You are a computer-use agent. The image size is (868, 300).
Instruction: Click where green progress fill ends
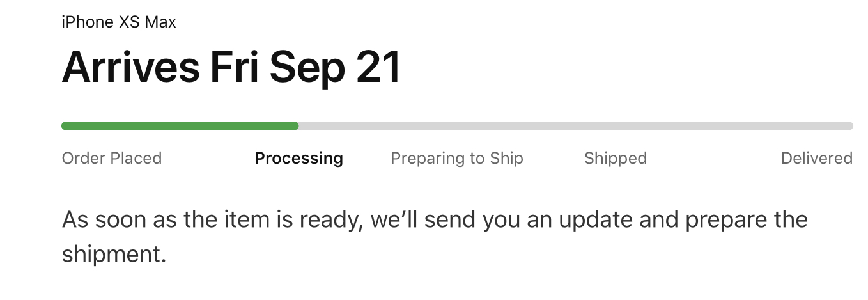297,126
